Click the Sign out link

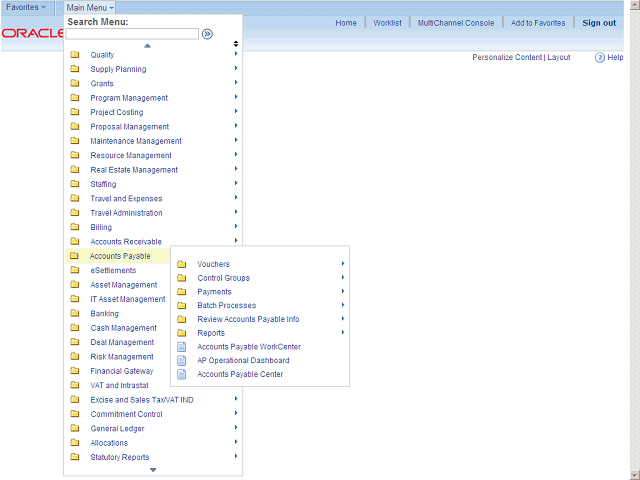tap(599, 23)
